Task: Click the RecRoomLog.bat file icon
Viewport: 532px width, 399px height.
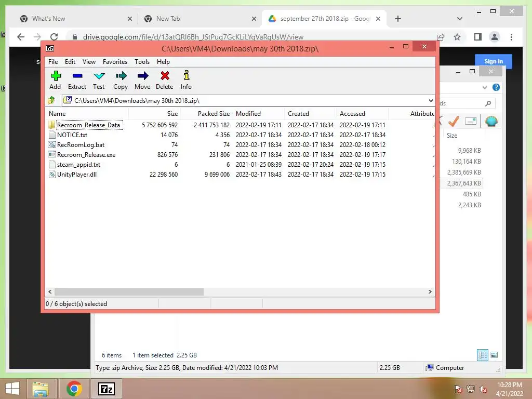Action: click(x=52, y=144)
